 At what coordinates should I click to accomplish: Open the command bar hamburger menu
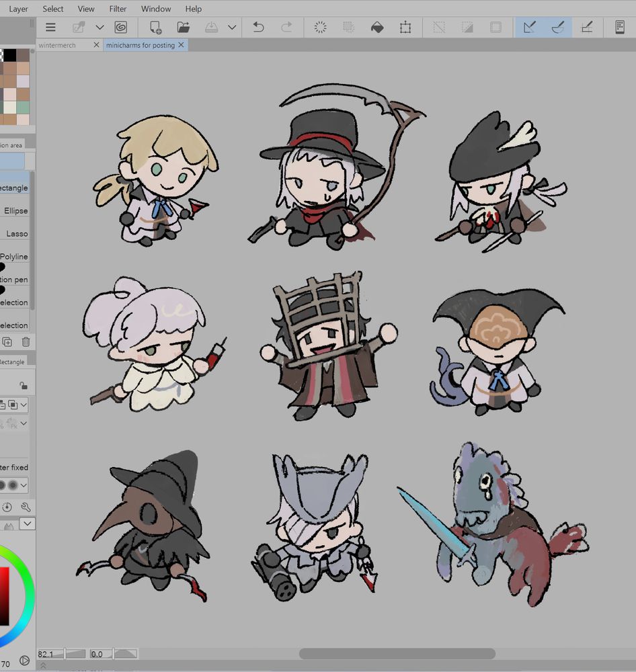[50, 28]
